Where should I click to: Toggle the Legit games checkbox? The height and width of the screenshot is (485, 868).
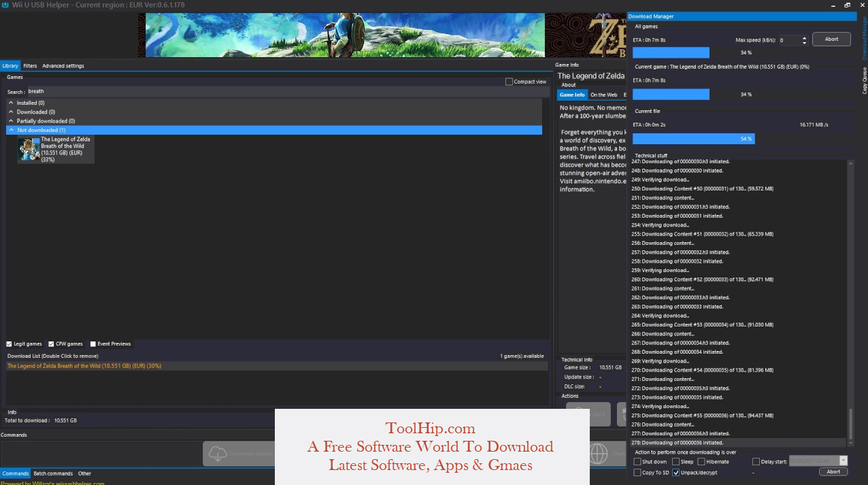tap(10, 344)
